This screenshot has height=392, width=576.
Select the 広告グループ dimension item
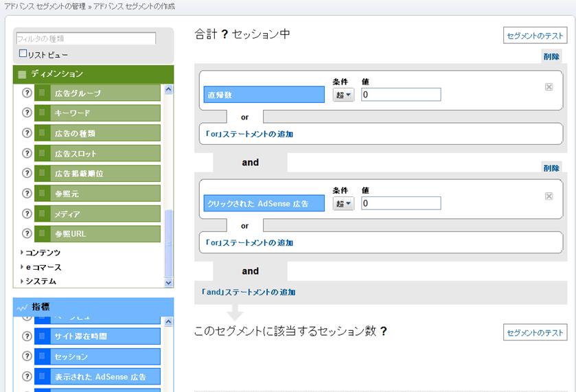coord(97,93)
